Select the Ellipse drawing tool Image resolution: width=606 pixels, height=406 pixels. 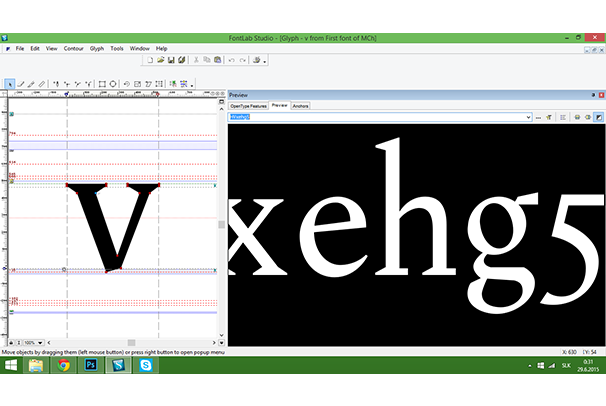(113, 84)
